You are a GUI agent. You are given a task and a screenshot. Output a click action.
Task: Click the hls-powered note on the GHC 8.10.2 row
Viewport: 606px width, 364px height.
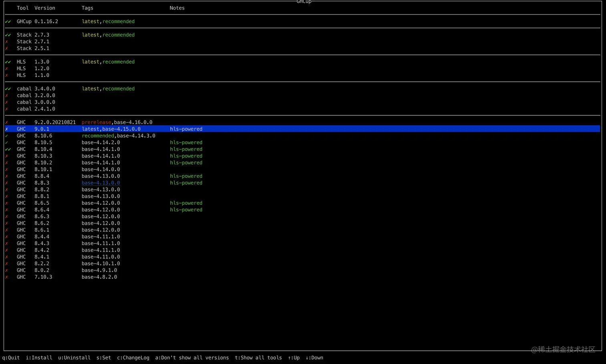click(186, 163)
